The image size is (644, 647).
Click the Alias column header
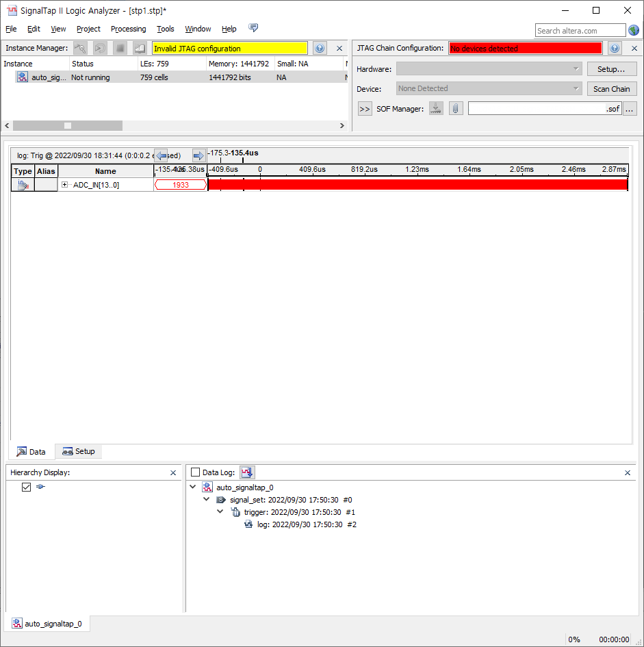point(46,171)
